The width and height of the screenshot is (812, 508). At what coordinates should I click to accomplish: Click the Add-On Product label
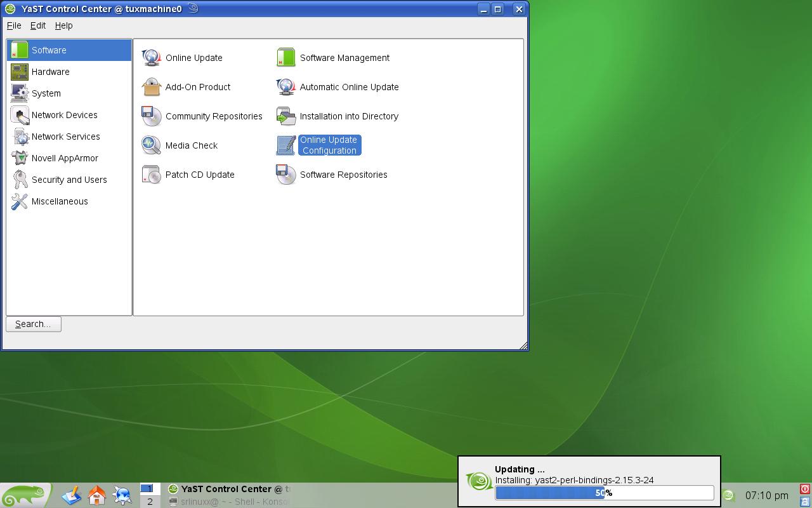coord(198,87)
